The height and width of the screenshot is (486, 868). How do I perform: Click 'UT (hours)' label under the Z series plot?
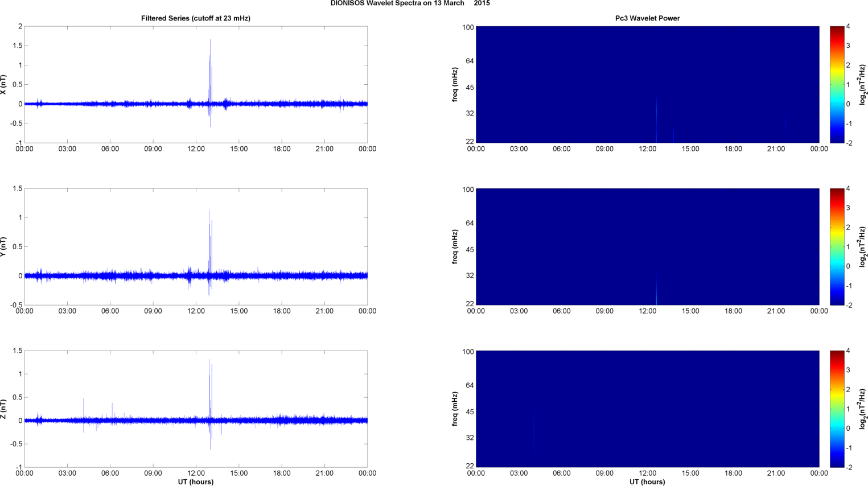(196, 482)
